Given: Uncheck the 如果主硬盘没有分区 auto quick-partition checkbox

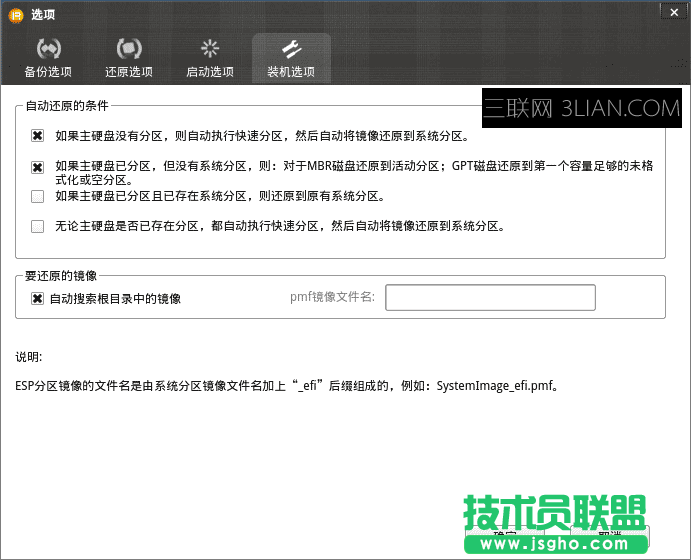Looking at the screenshot, I should click(38, 136).
